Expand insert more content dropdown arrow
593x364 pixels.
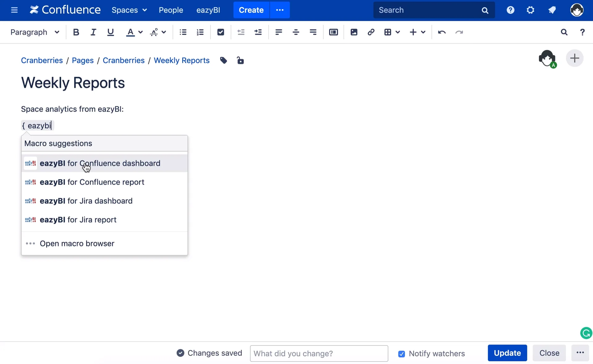(423, 32)
